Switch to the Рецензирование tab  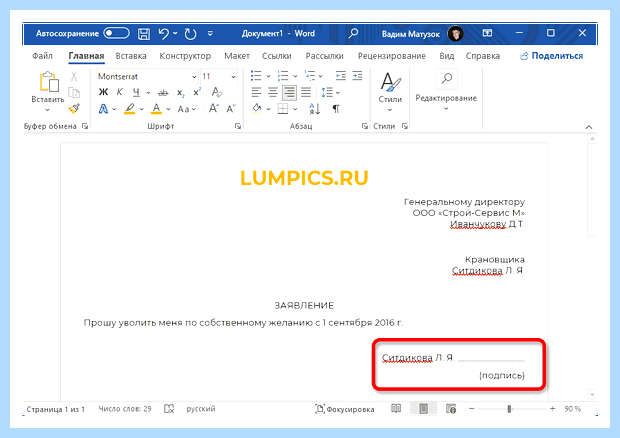click(392, 56)
